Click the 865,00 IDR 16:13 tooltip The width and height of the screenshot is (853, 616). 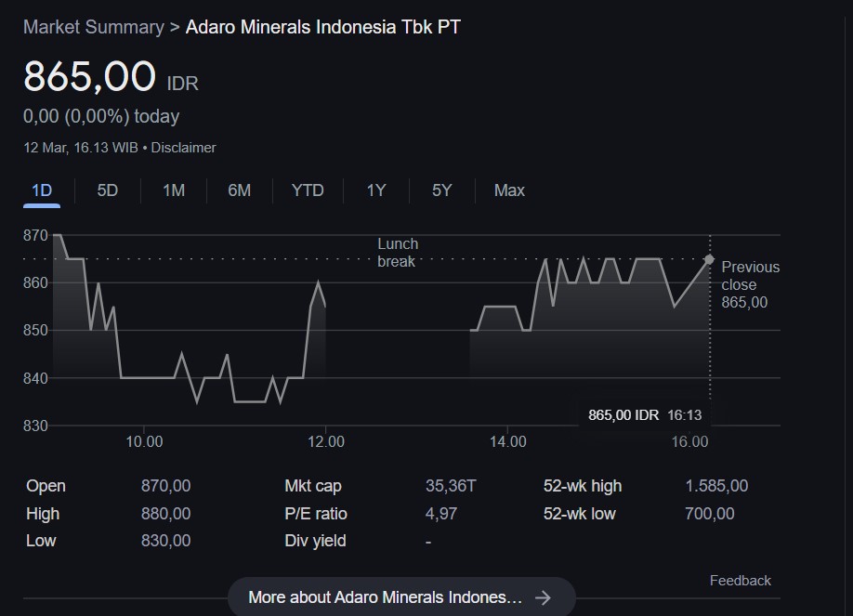click(x=645, y=414)
